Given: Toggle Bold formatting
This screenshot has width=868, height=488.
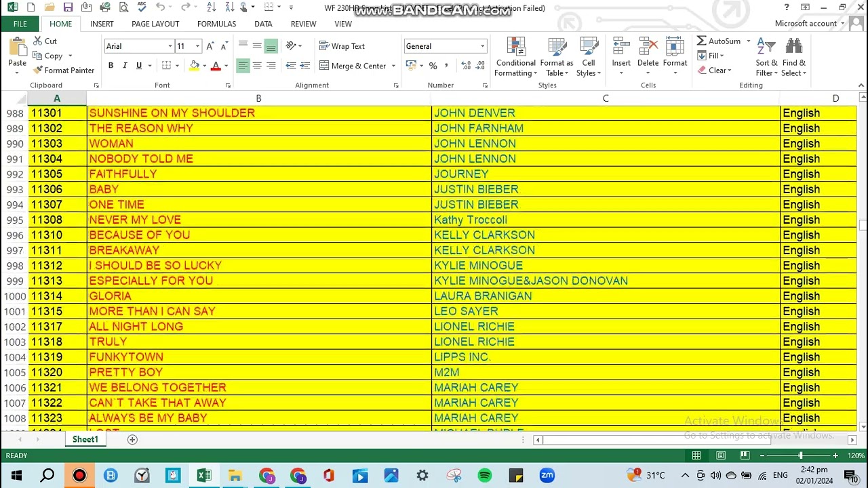Looking at the screenshot, I should 111,66.
